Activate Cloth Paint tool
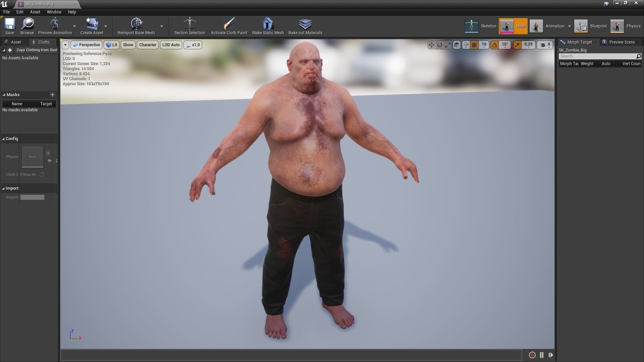The image size is (644, 362). (x=229, y=26)
